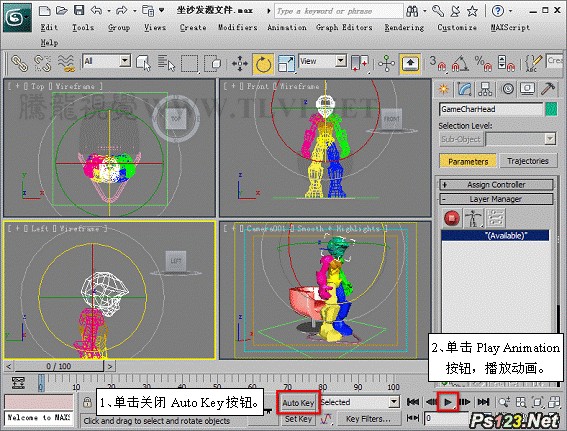Click the 0 / 100 time slider
Image resolution: width=567 pixels, height=431 pixels.
(59, 366)
